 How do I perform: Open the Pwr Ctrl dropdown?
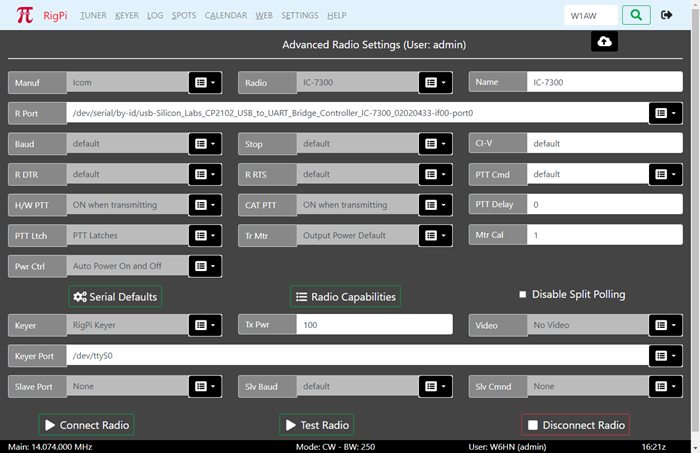click(205, 266)
